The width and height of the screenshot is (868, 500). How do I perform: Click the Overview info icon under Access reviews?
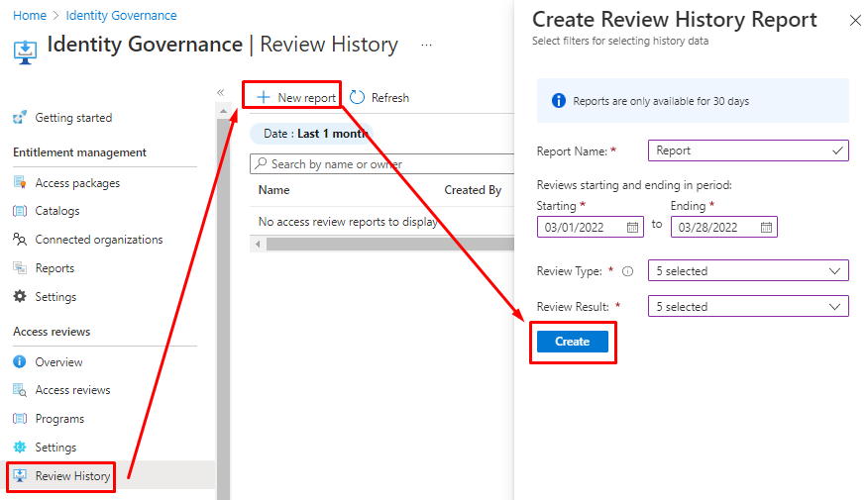(20, 362)
